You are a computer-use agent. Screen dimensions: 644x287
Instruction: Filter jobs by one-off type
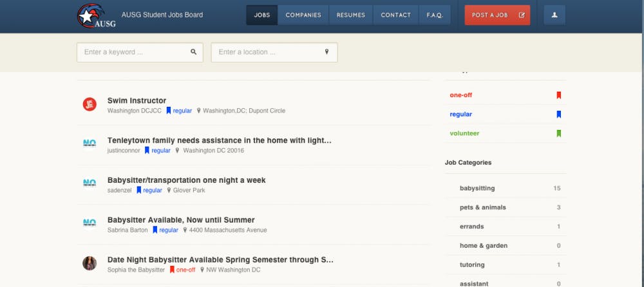[x=461, y=95]
